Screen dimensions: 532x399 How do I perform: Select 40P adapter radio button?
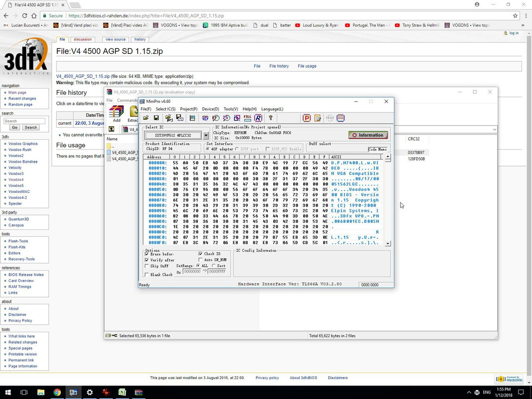point(207,149)
